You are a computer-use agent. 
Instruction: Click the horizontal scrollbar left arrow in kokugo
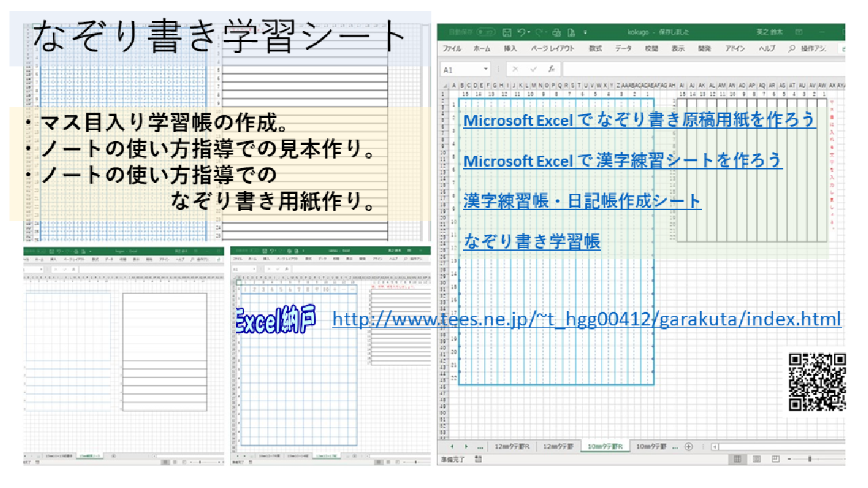[715, 447]
